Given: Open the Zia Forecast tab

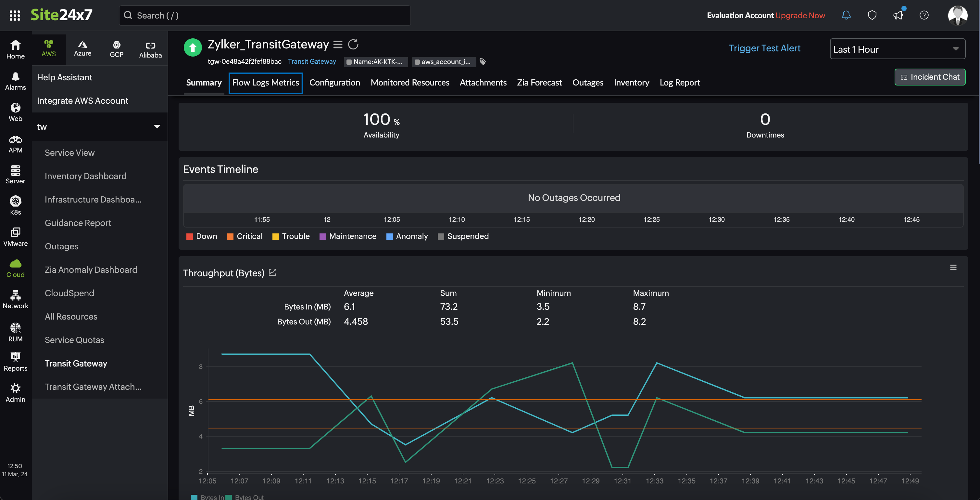Looking at the screenshot, I should pos(539,83).
